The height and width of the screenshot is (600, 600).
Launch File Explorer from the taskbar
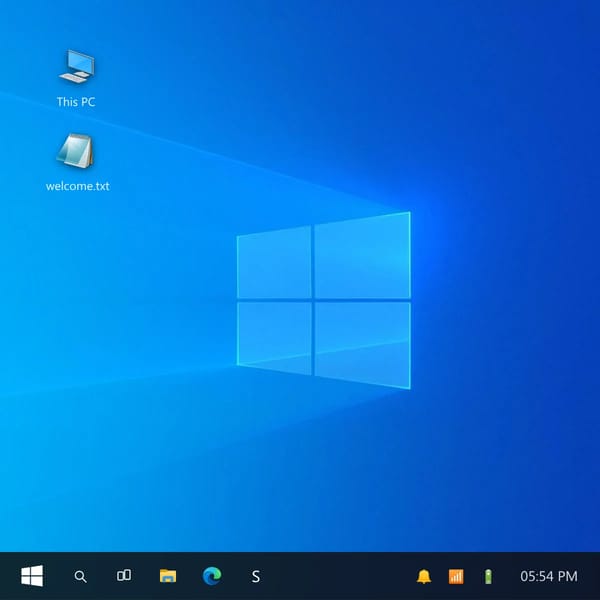point(168,576)
